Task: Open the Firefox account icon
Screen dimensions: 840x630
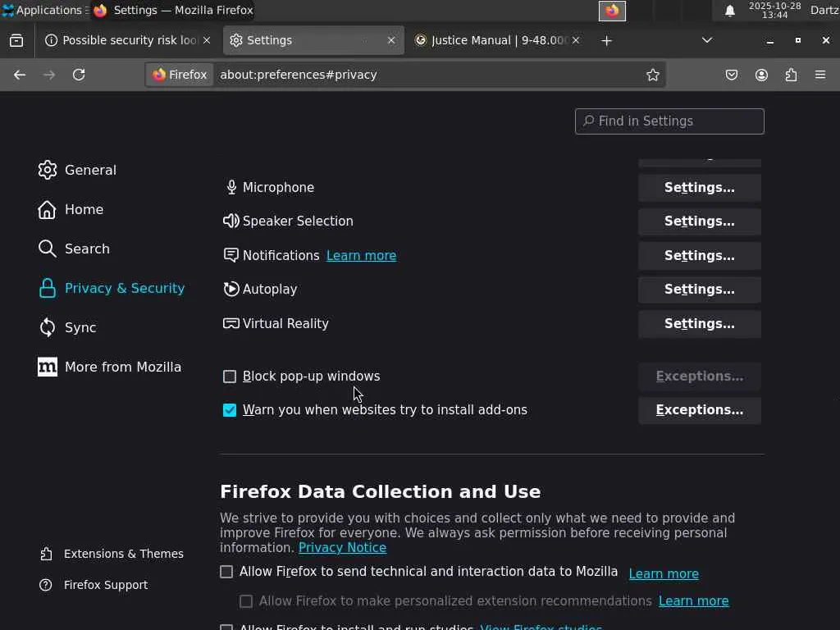Action: 761,75
